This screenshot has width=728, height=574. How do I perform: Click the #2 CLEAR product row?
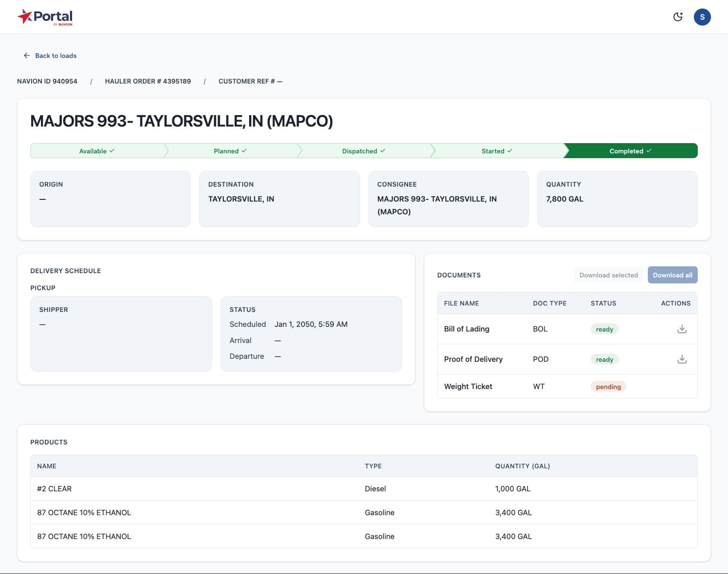click(364, 489)
